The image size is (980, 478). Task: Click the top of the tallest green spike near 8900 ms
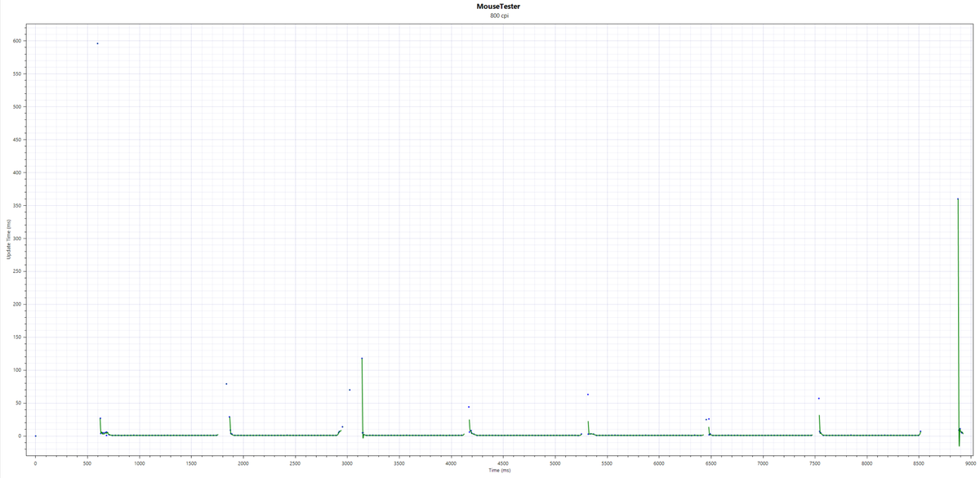pos(957,199)
